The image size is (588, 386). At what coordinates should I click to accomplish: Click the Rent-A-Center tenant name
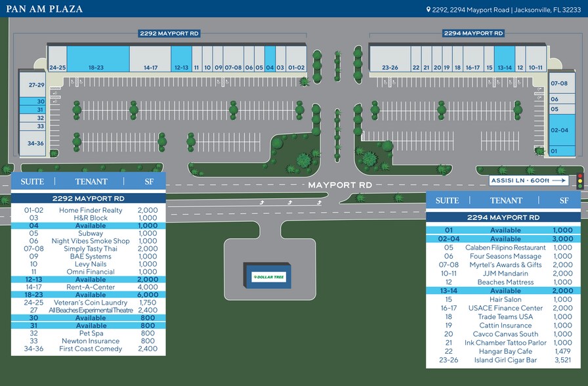pyautogui.click(x=91, y=287)
